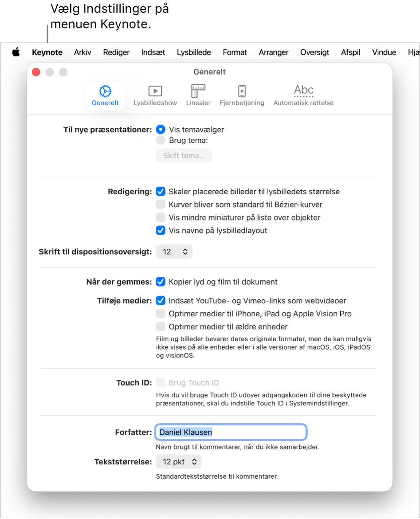Select the Brug tema radio button
Image resolution: width=420 pixels, height=519 pixels.
pyautogui.click(x=161, y=140)
